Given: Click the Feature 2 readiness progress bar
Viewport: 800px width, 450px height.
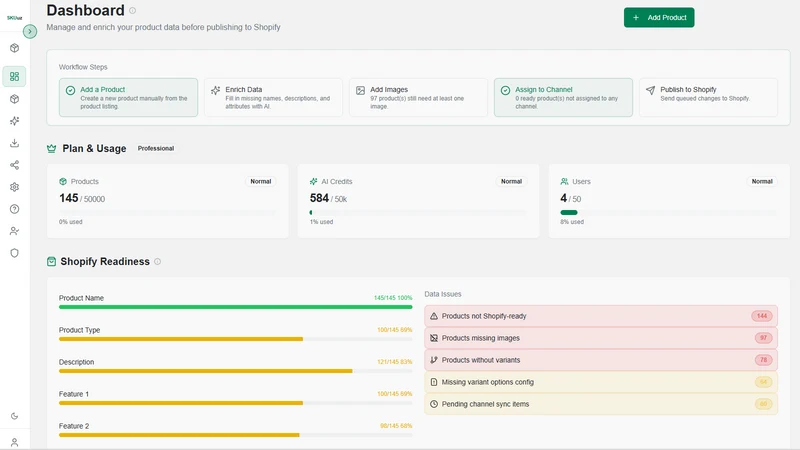Looking at the screenshot, I should [235, 435].
